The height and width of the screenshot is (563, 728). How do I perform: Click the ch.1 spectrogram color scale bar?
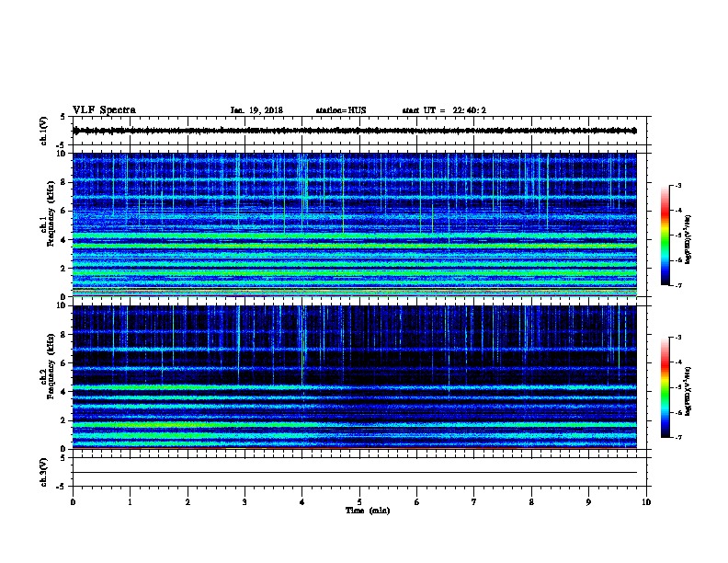tap(665, 236)
